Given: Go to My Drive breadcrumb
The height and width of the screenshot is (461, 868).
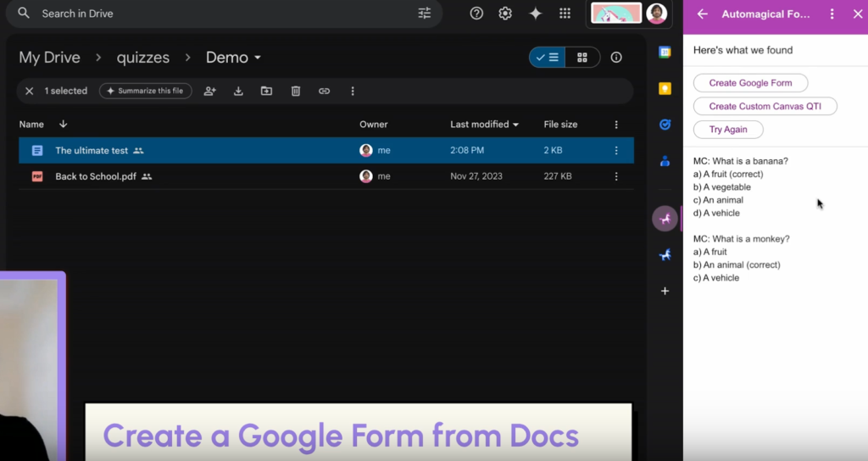Looking at the screenshot, I should click(49, 58).
